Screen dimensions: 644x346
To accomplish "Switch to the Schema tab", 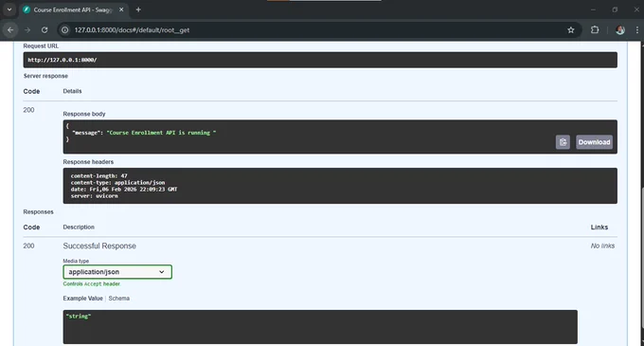I will pos(118,299).
